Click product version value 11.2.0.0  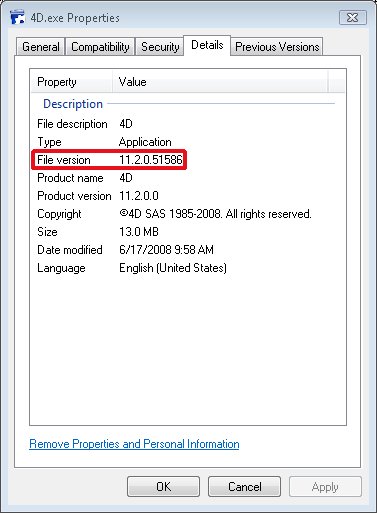139,196
